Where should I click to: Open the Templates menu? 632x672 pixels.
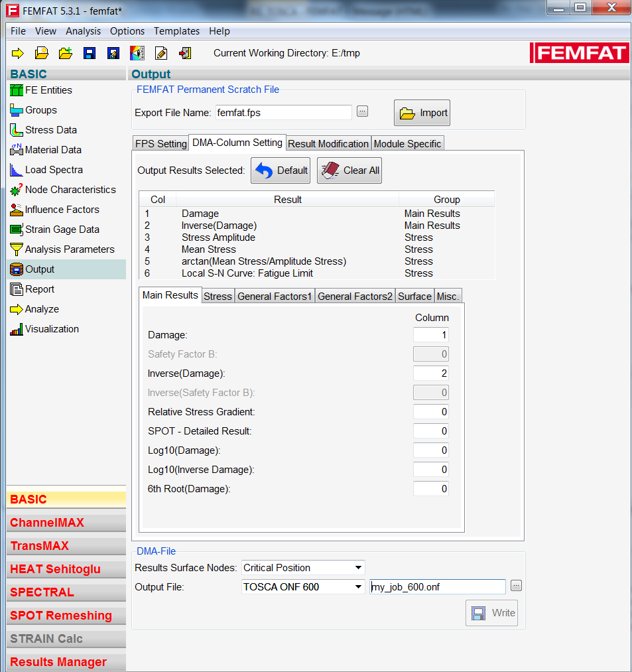[176, 31]
